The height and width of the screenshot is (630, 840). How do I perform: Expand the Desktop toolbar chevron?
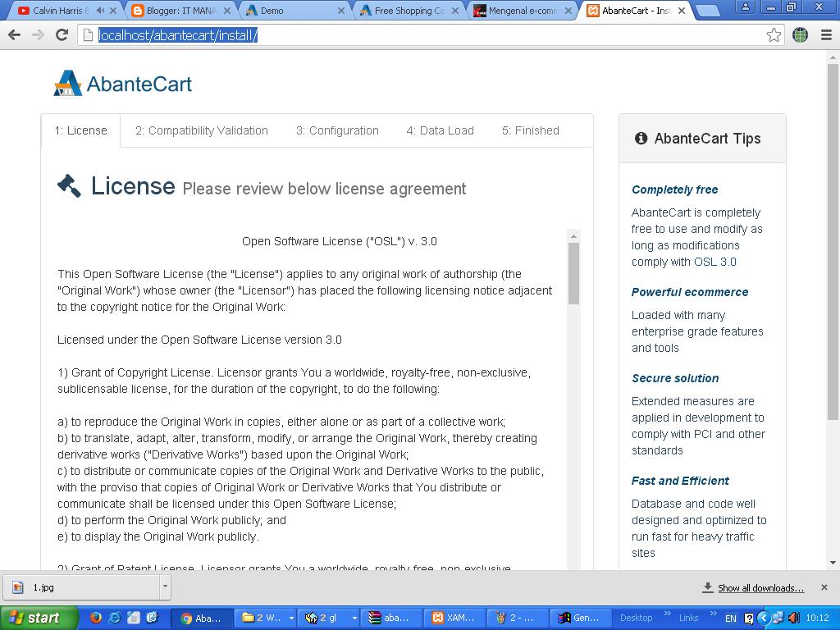point(668,614)
